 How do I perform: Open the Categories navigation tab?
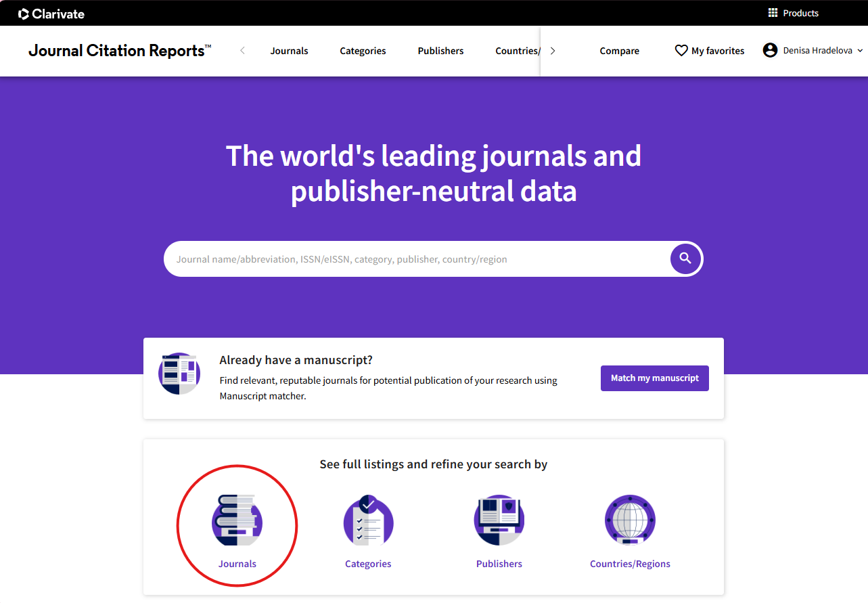(x=363, y=51)
